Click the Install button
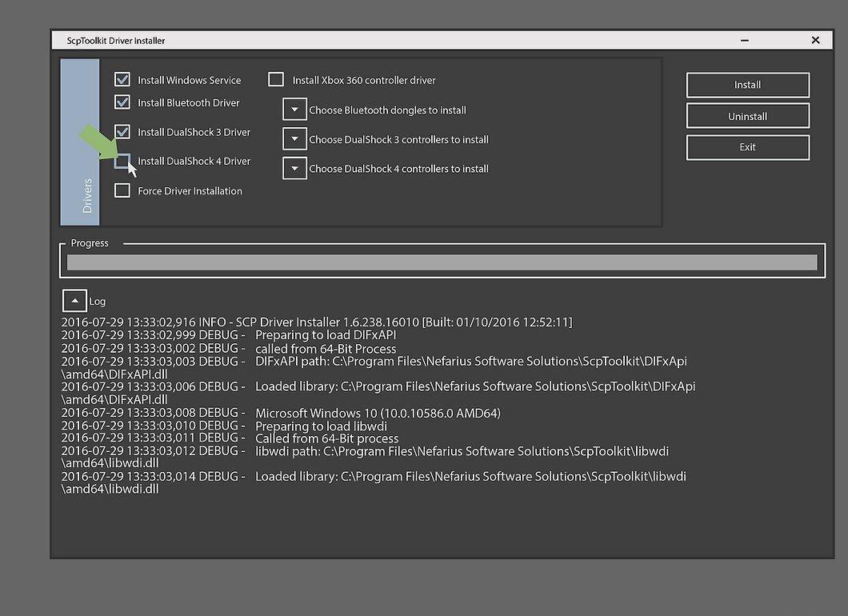The height and width of the screenshot is (616, 848). point(748,85)
